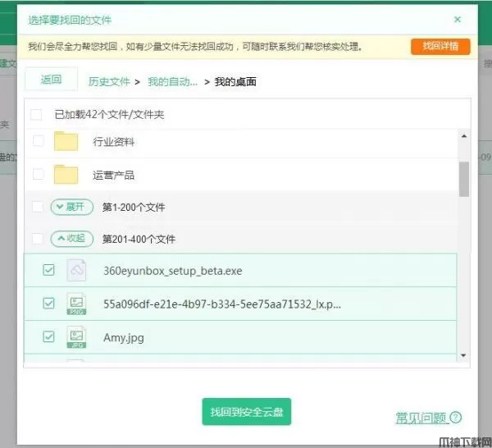Click the PNG file type icon
This screenshot has width=492, height=448.
click(76, 304)
